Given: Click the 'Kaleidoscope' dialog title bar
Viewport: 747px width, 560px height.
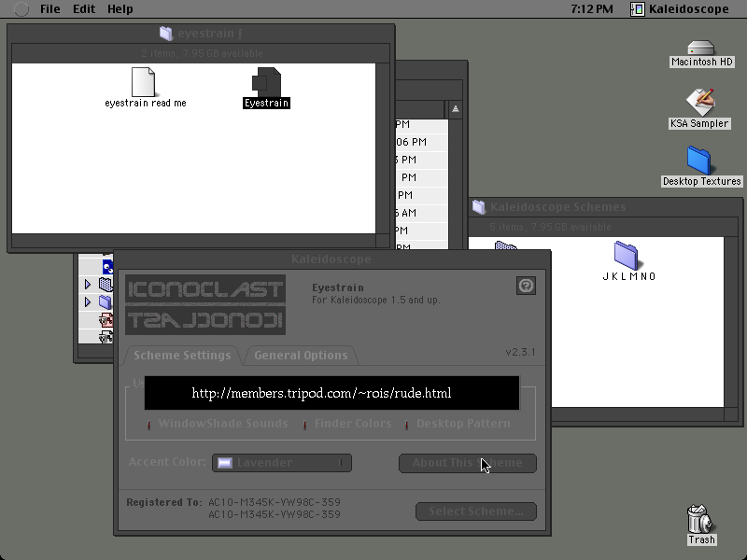Looking at the screenshot, I should 331,259.
